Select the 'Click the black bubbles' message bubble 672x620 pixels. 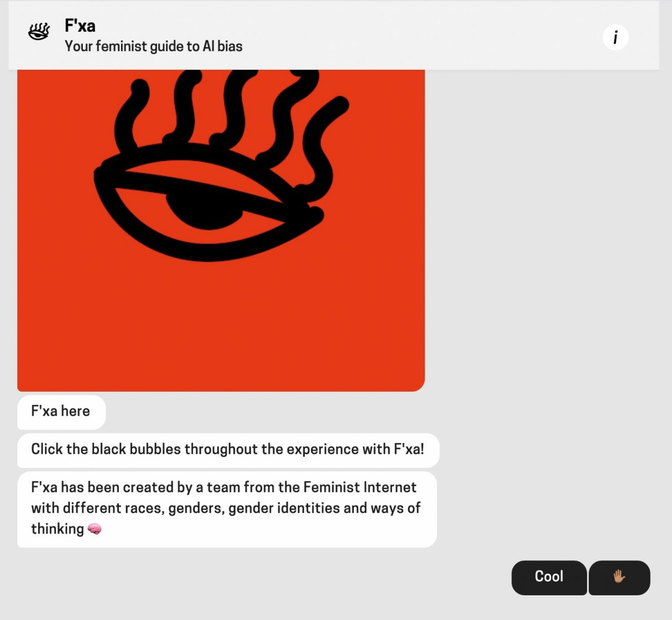coord(228,450)
